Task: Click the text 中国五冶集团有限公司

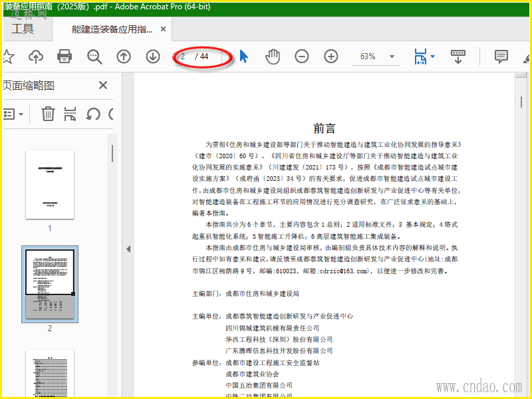Action: [259, 385]
